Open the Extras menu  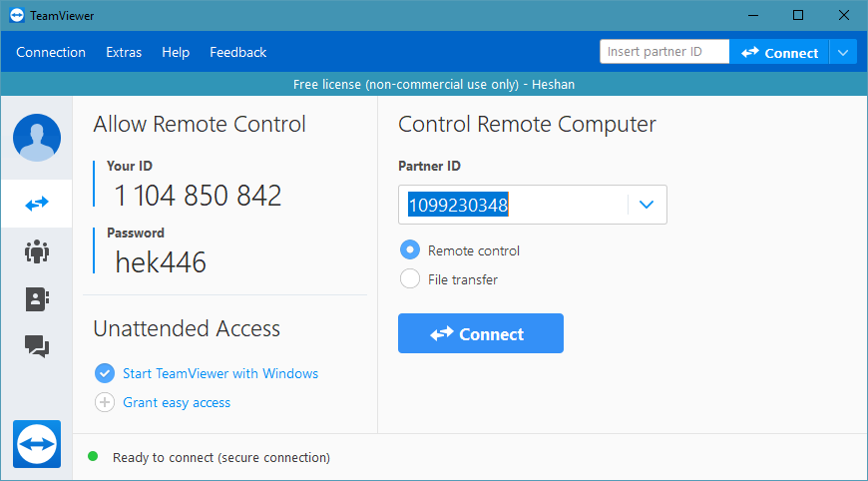pos(124,53)
